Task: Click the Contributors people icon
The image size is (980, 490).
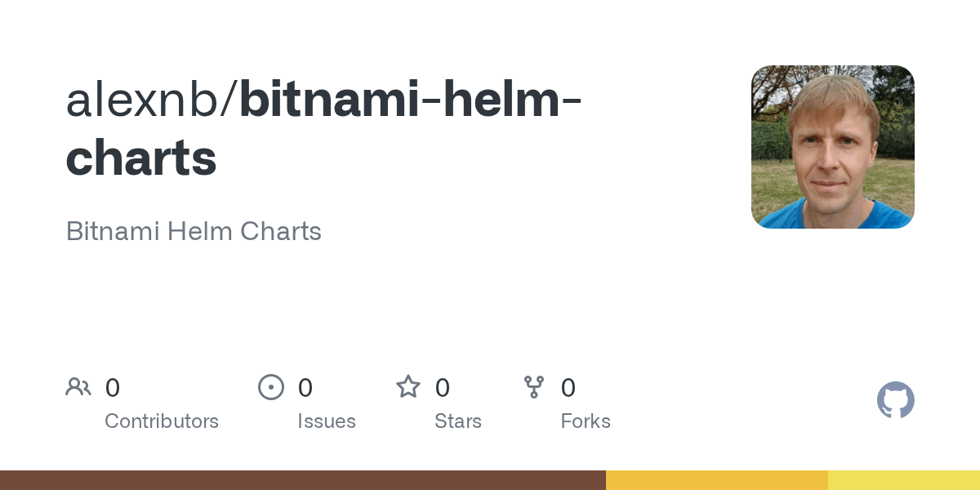Action: (78, 387)
